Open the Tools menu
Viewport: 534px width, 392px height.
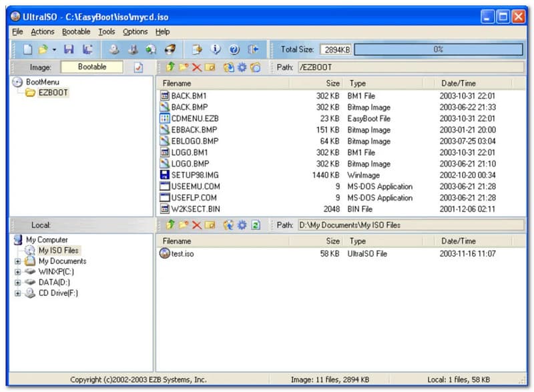coord(106,31)
